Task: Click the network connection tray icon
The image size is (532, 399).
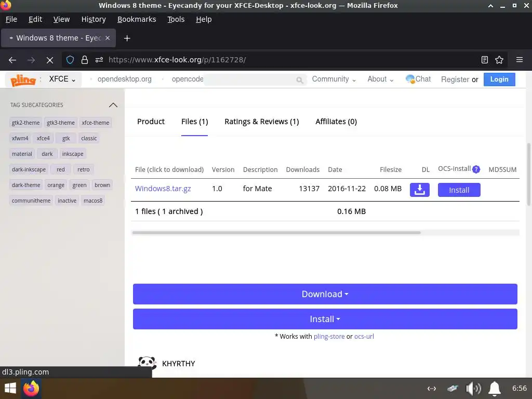Action: pos(453,389)
